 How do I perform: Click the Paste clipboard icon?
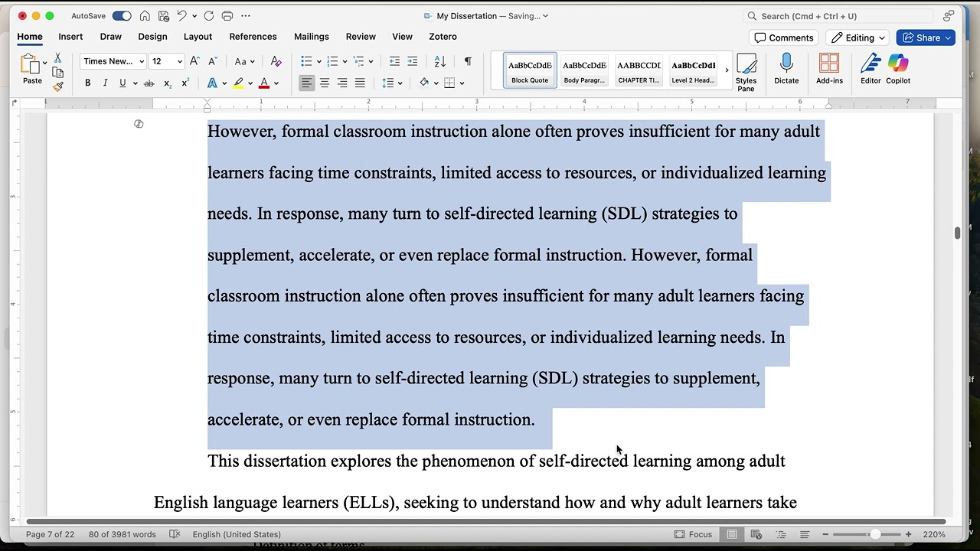pos(31,65)
